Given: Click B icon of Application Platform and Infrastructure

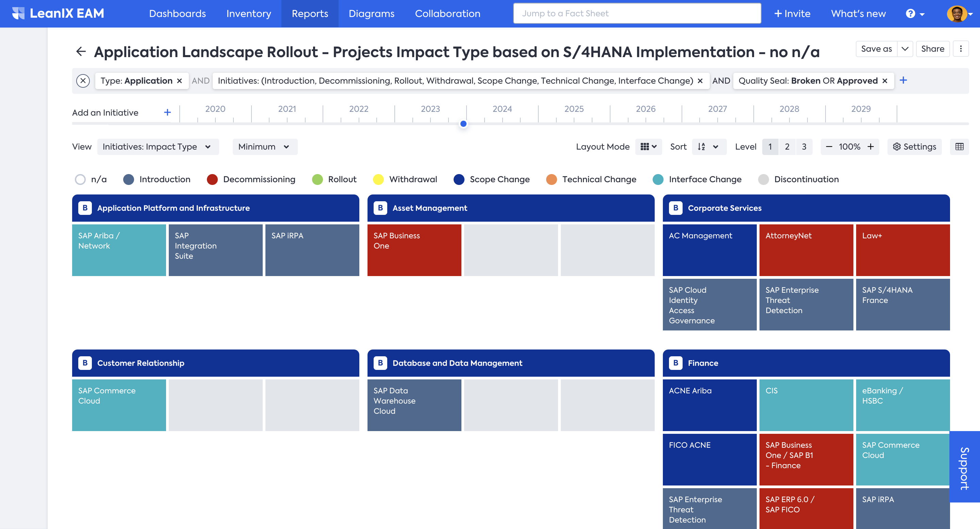Looking at the screenshot, I should coord(85,208).
